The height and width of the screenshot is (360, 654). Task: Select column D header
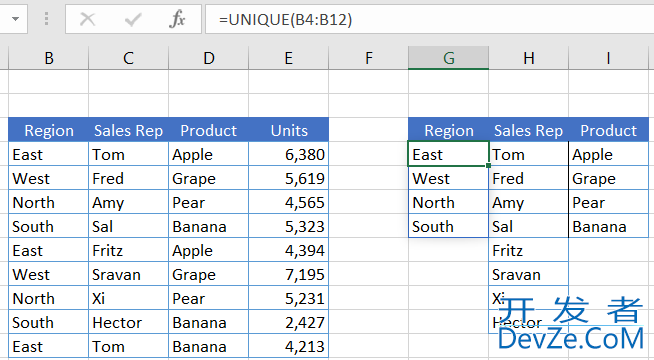pyautogui.click(x=209, y=58)
